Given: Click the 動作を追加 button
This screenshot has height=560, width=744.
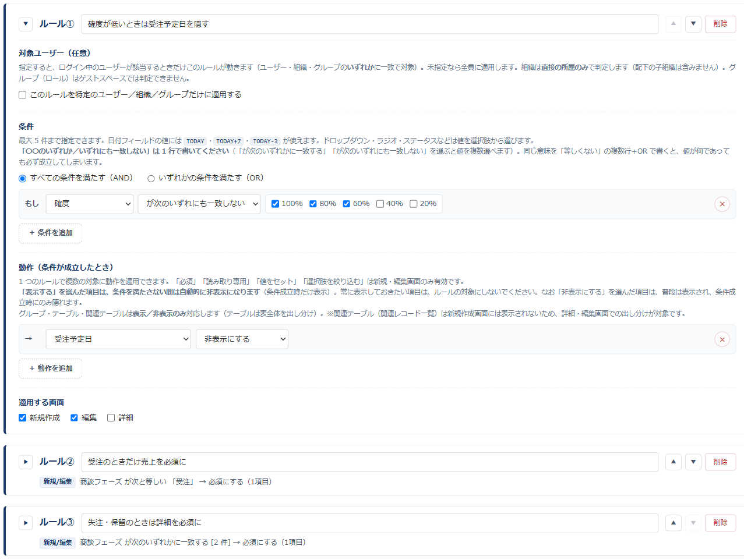Looking at the screenshot, I should point(51,368).
